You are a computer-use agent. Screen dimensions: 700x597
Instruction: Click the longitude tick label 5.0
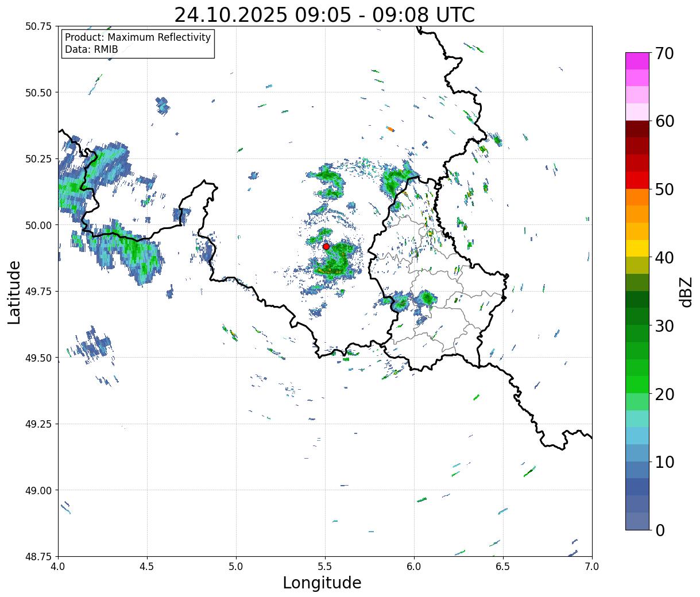[x=236, y=566]
